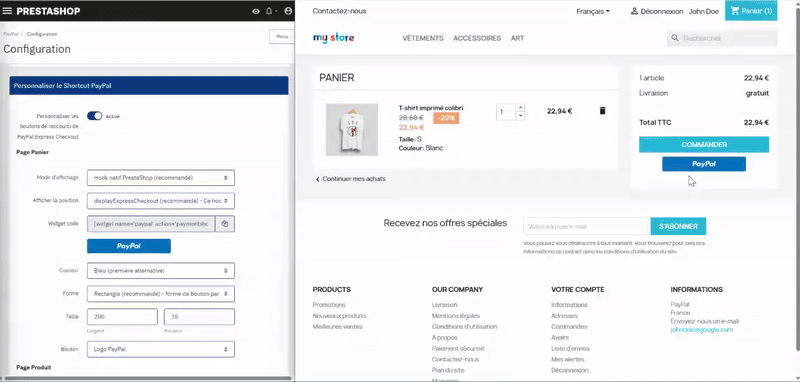
Task: Open the Mes alertes footer link
Action: coord(567,360)
